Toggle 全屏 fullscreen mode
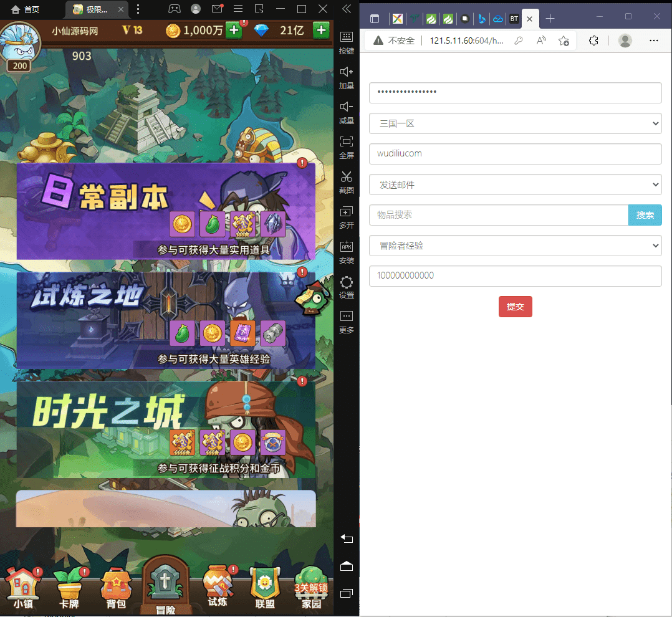The image size is (672, 617). [x=347, y=148]
